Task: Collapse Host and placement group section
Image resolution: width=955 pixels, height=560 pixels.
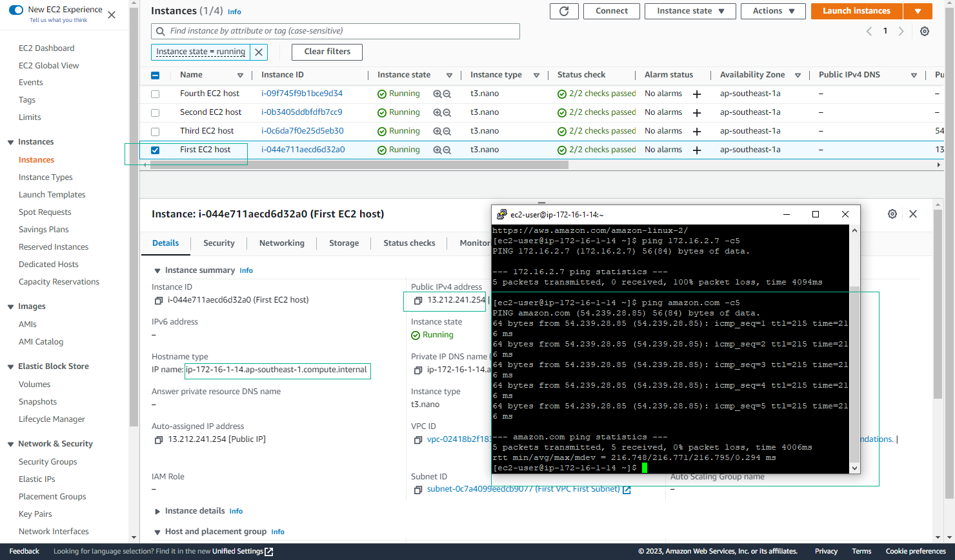Action: 157,532
